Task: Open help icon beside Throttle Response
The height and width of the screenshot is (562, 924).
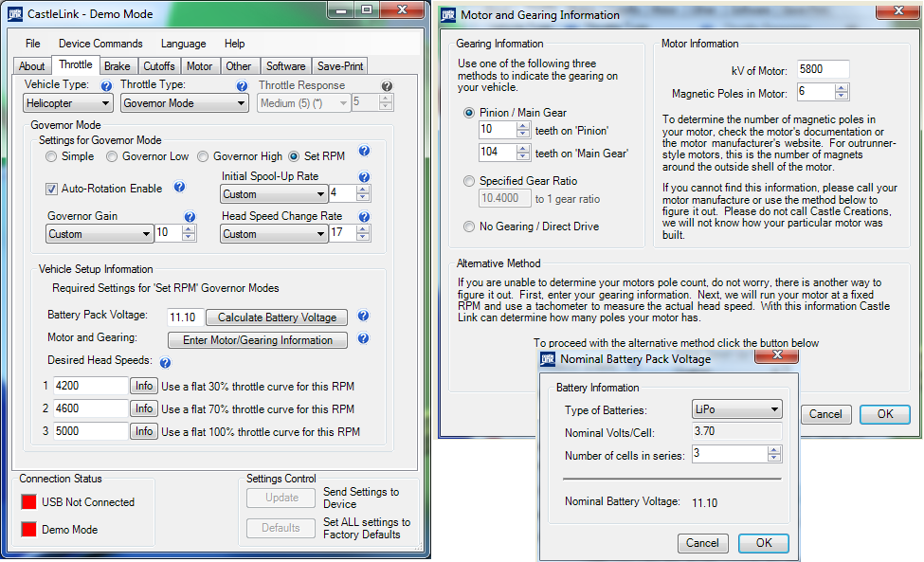Action: (387, 86)
